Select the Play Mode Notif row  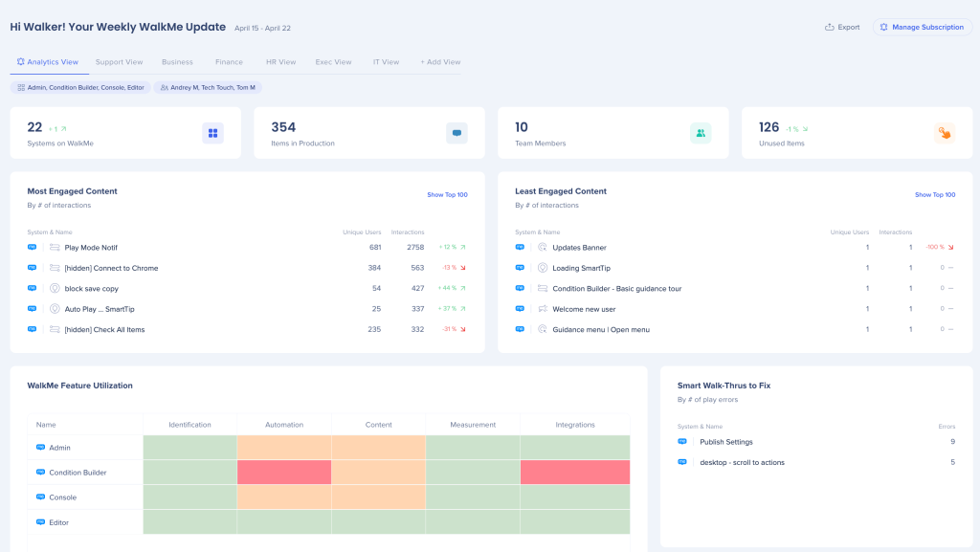[x=92, y=248]
